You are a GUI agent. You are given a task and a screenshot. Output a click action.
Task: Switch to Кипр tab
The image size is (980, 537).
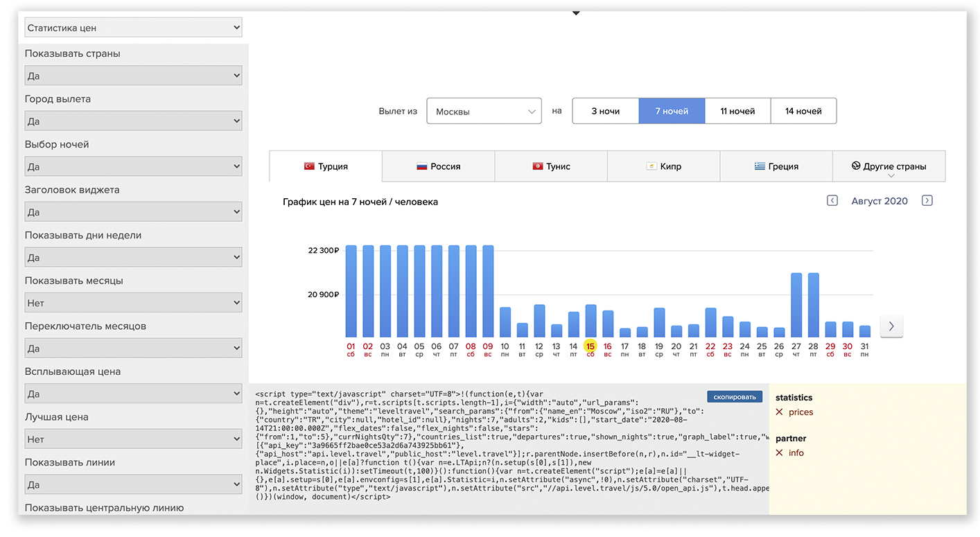[664, 166]
